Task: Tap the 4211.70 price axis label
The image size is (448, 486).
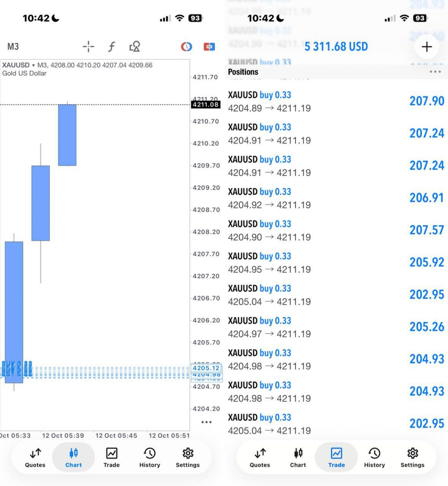Action: coord(206,77)
